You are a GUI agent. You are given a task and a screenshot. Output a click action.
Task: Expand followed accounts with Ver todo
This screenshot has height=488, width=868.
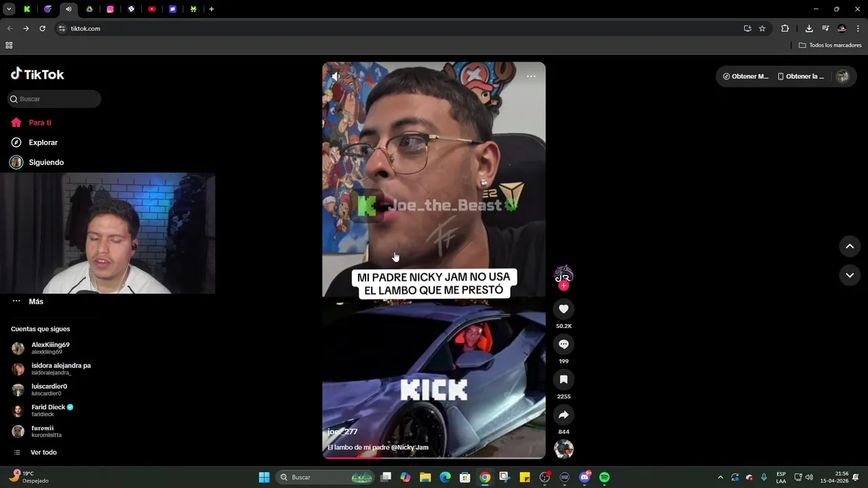pos(43,452)
